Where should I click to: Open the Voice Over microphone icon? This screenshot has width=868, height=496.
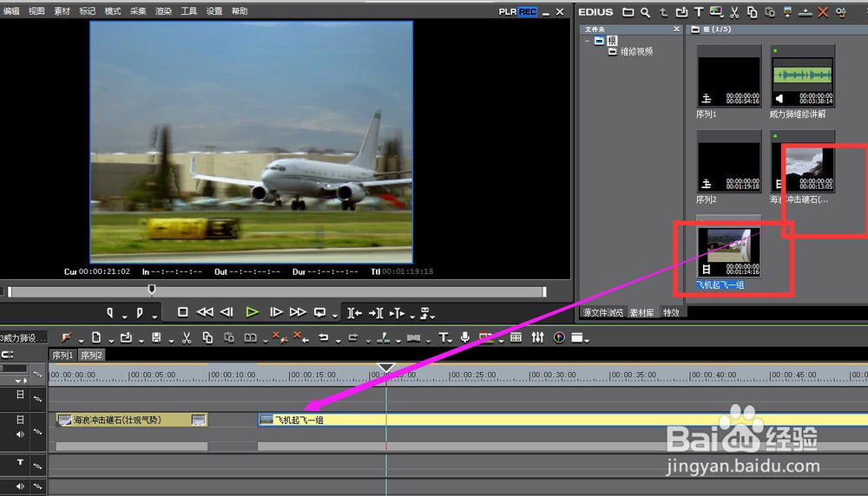tap(465, 336)
